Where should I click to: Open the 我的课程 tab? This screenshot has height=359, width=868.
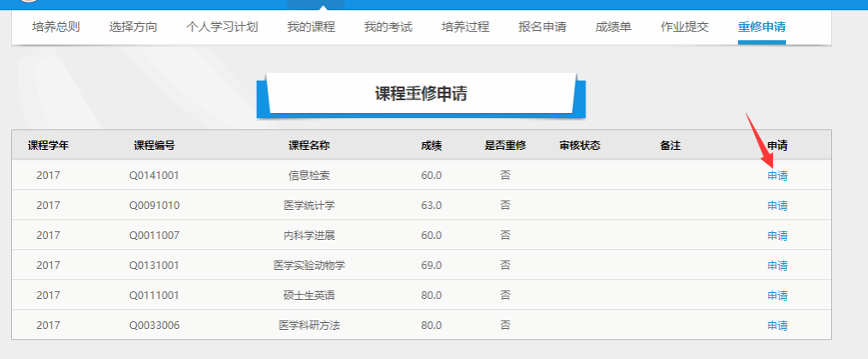coord(311,27)
